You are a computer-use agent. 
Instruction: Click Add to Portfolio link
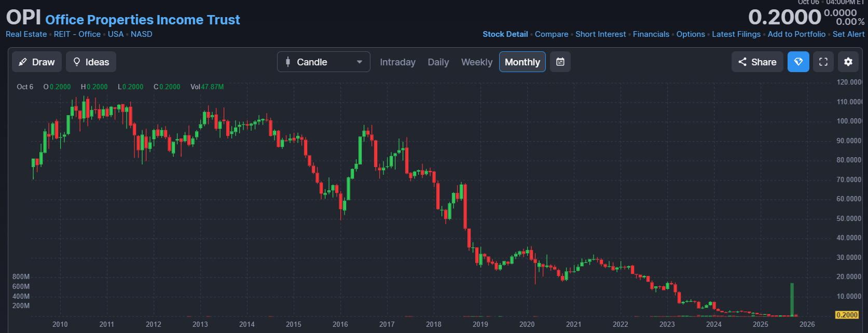[796, 34]
